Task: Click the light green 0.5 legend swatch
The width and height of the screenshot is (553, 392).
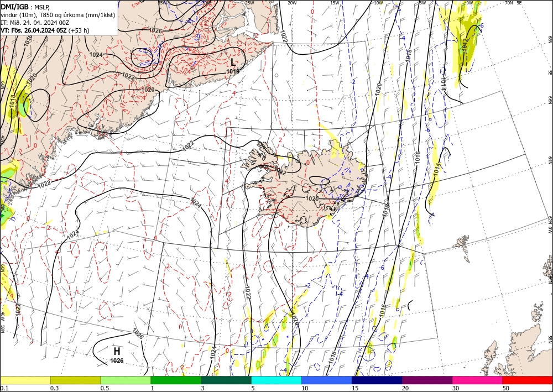Action: pos(126,380)
